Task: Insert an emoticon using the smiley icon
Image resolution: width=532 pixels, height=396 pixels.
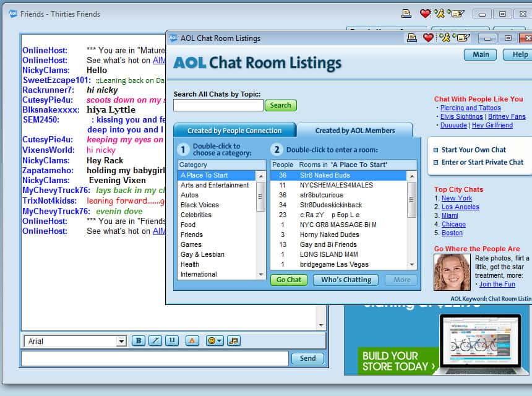Action: tap(212, 340)
